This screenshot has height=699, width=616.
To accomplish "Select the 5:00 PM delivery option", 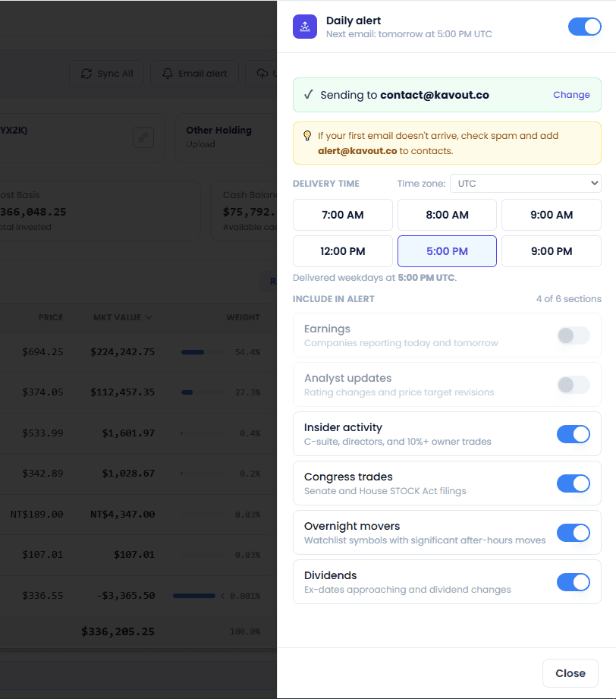I will (447, 251).
